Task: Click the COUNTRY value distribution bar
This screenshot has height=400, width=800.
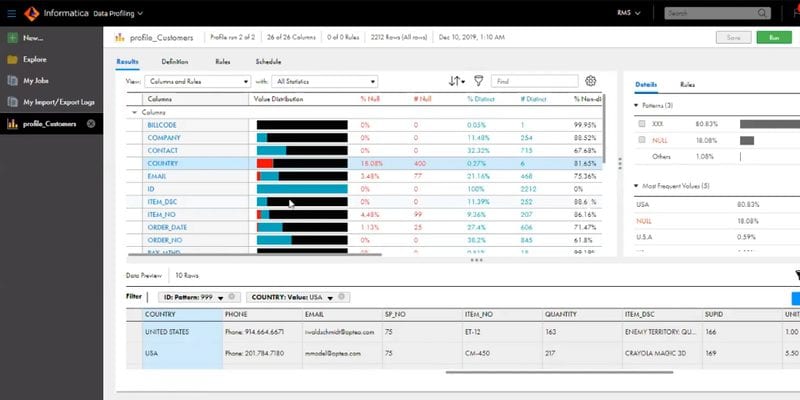Action: coord(302,163)
